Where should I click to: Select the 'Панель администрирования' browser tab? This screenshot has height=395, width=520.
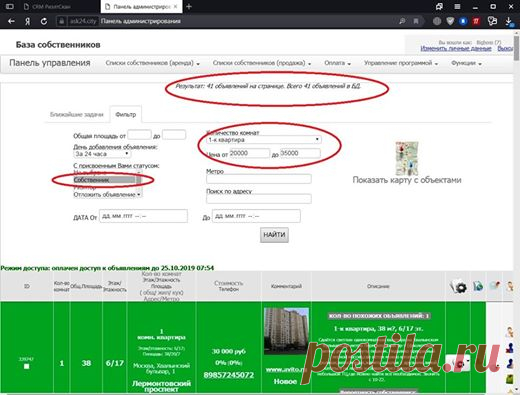pyautogui.click(x=141, y=7)
